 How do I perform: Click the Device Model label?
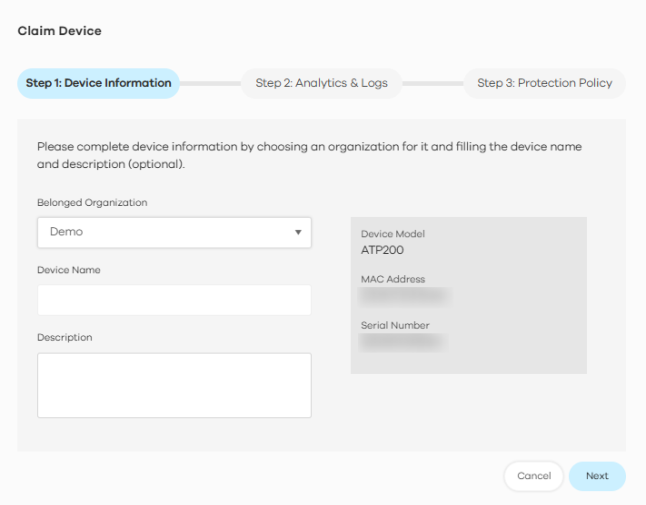pos(393,234)
